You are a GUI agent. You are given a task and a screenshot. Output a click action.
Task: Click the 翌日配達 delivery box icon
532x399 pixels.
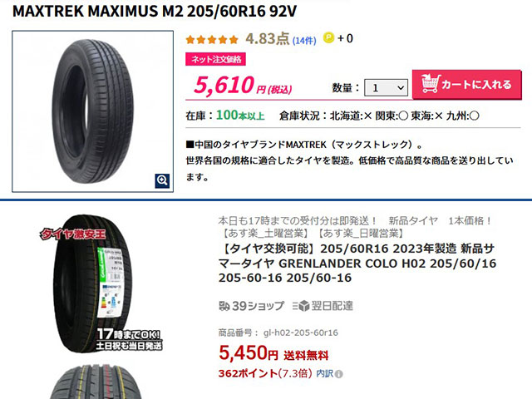[x=301, y=306]
